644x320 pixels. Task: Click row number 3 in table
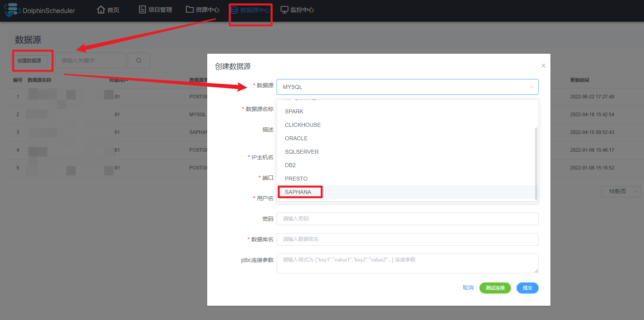tap(18, 132)
